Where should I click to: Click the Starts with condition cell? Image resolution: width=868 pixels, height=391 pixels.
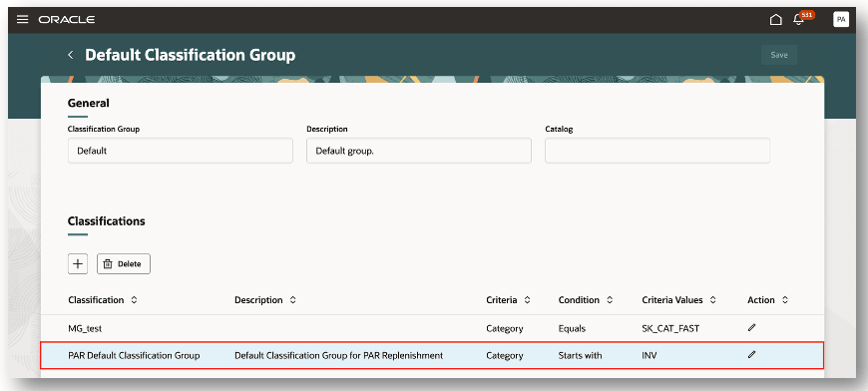pos(580,356)
